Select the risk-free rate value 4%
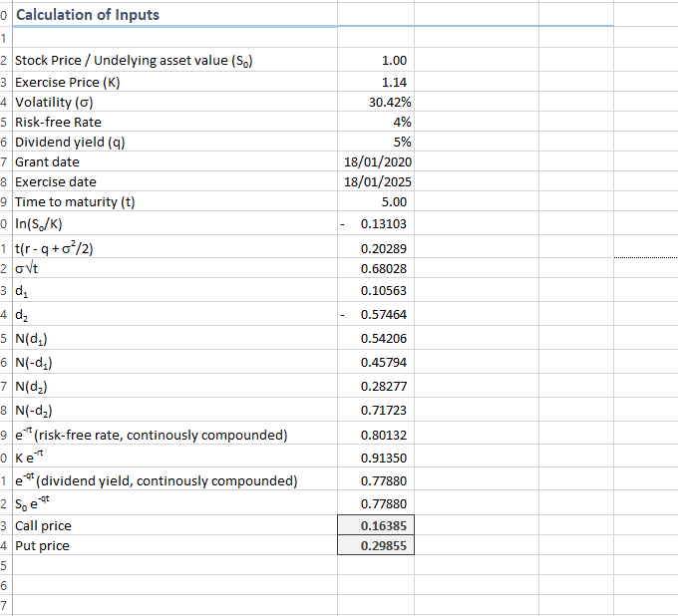The height and width of the screenshot is (616, 678). (x=376, y=122)
